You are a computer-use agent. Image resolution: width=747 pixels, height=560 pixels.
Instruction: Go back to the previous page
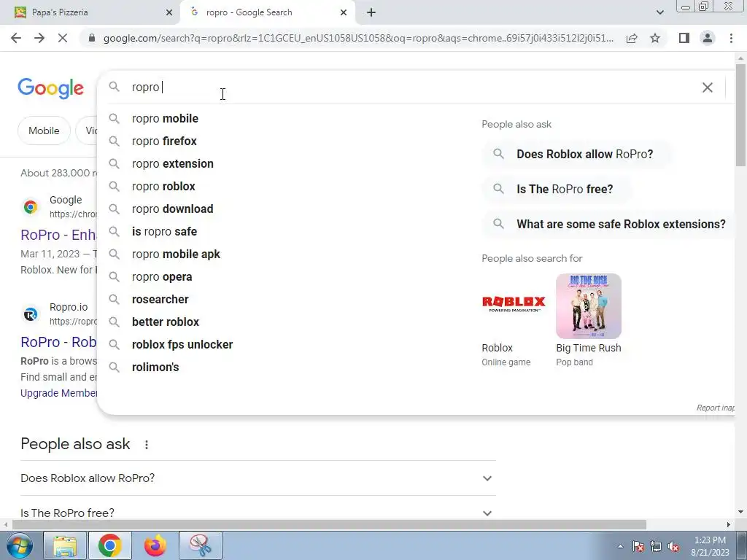click(x=16, y=38)
